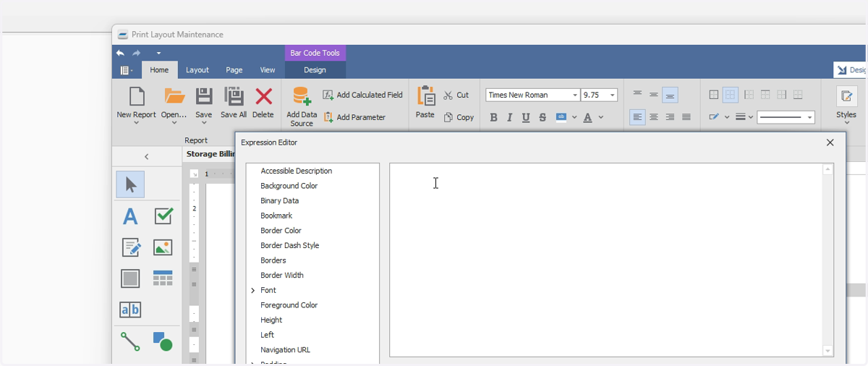This screenshot has height=366, width=868.
Task: Select the Pointer tool in the toolbox
Action: click(130, 184)
